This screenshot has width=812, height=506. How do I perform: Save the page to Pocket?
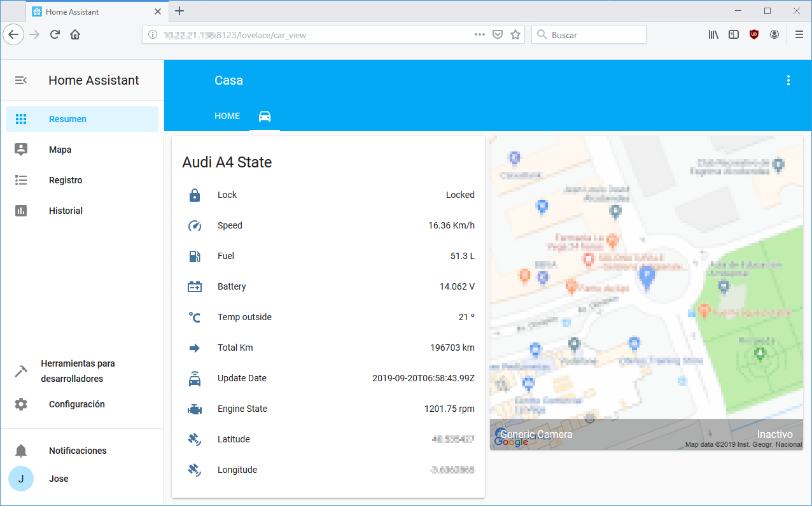[x=498, y=34]
